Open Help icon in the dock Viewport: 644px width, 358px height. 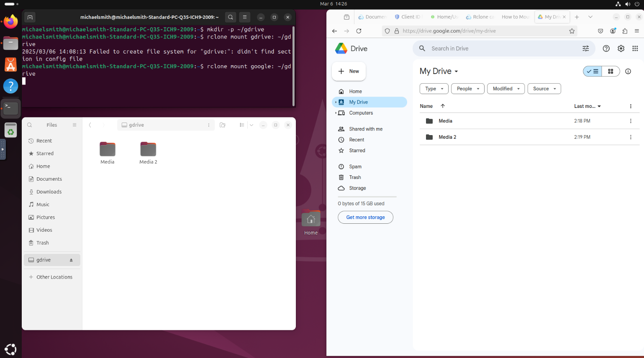[10, 87]
